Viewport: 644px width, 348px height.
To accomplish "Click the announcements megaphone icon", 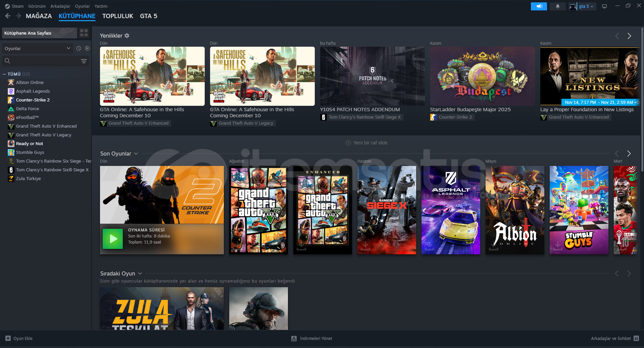I will pos(539,6).
